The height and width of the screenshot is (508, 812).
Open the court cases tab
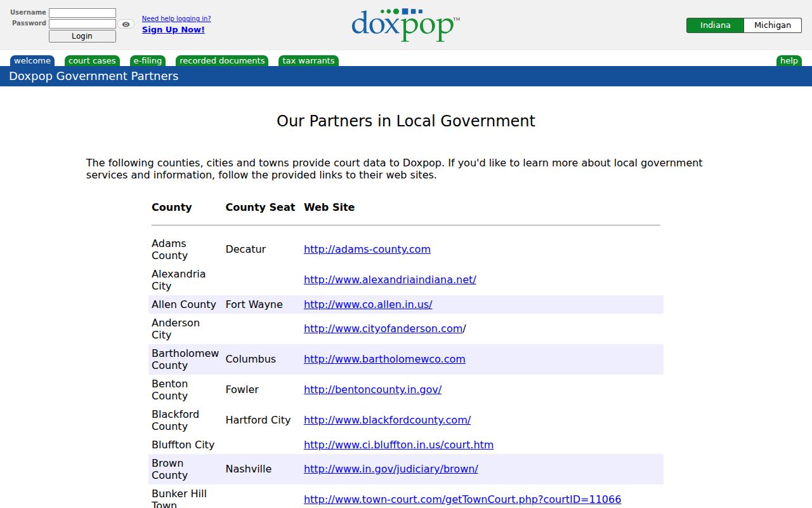[92, 61]
